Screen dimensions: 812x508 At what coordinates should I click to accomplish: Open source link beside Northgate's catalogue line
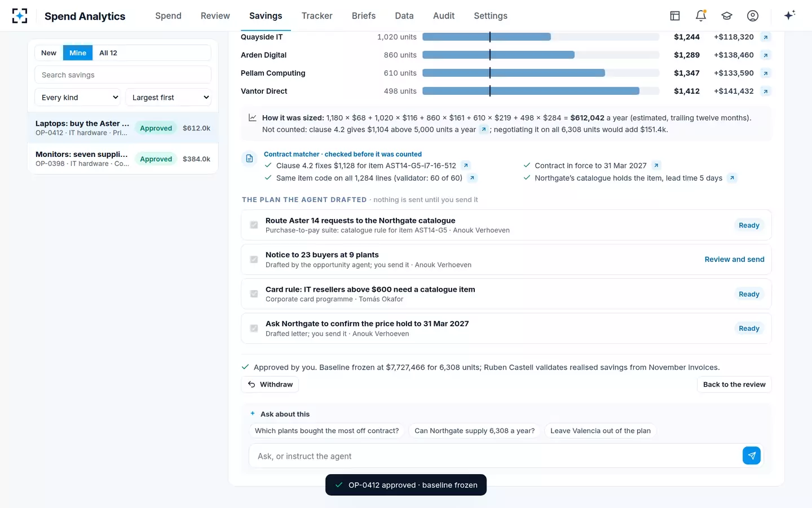(x=732, y=178)
